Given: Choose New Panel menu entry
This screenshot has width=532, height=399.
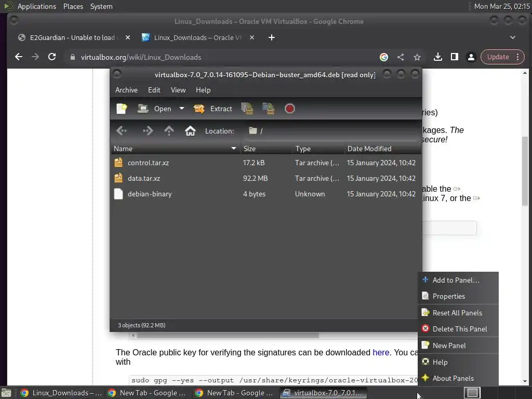Looking at the screenshot, I should [x=458, y=345].
